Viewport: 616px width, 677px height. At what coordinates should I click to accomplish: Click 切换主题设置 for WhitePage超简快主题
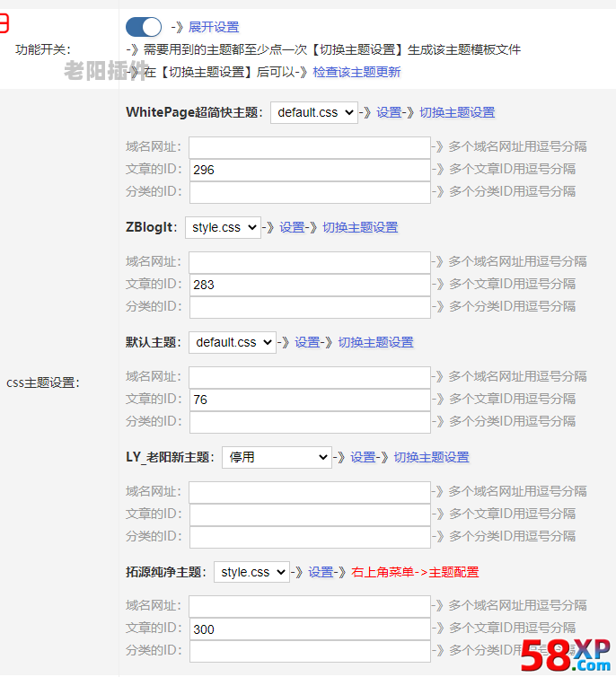tap(457, 112)
